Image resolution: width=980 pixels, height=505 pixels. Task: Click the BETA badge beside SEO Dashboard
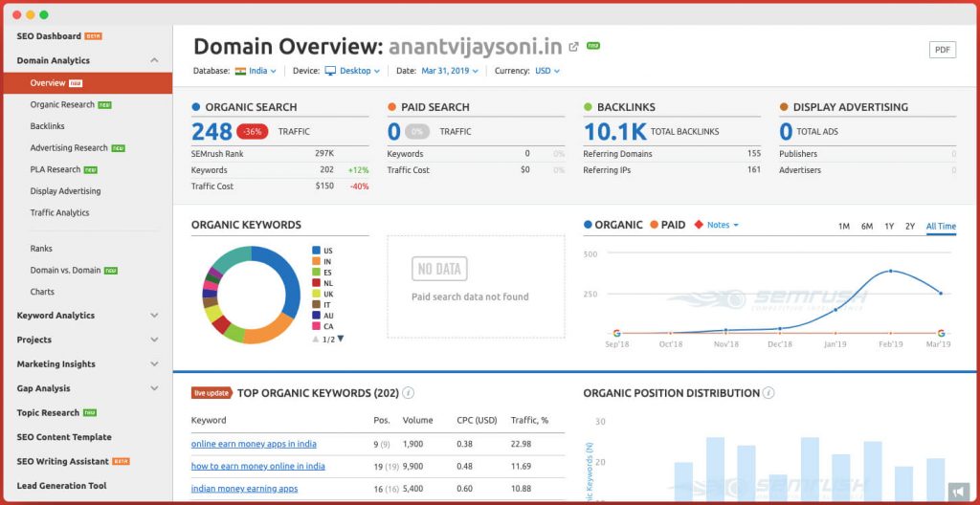click(93, 36)
